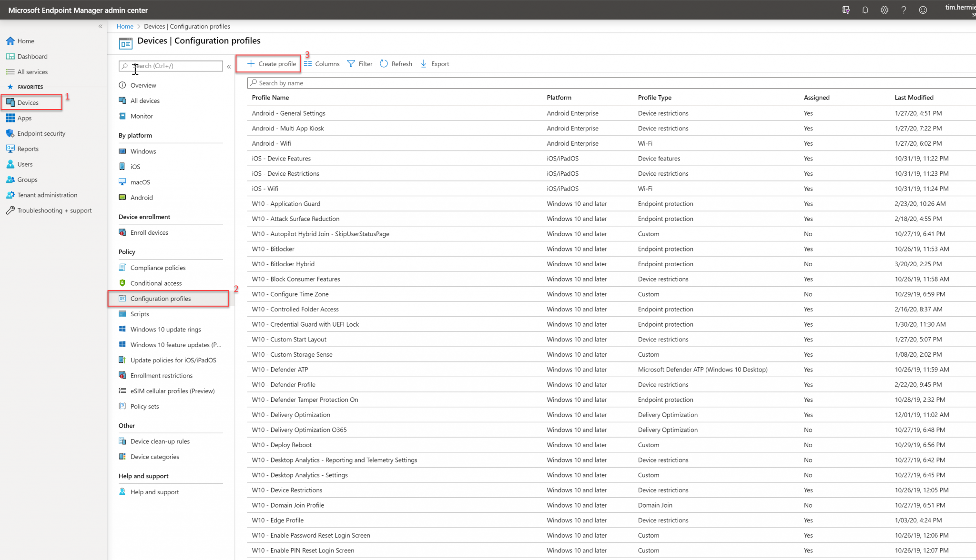Screen dimensions: 976x560
Task: Click Conditional access policy item
Action: click(x=155, y=283)
